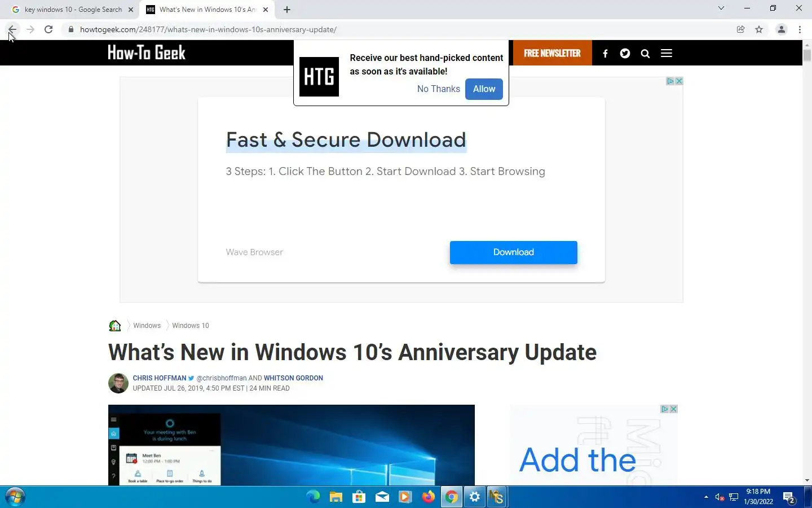The image size is (812, 508).
Task: Open a new tab with plus button
Action: 287,10
